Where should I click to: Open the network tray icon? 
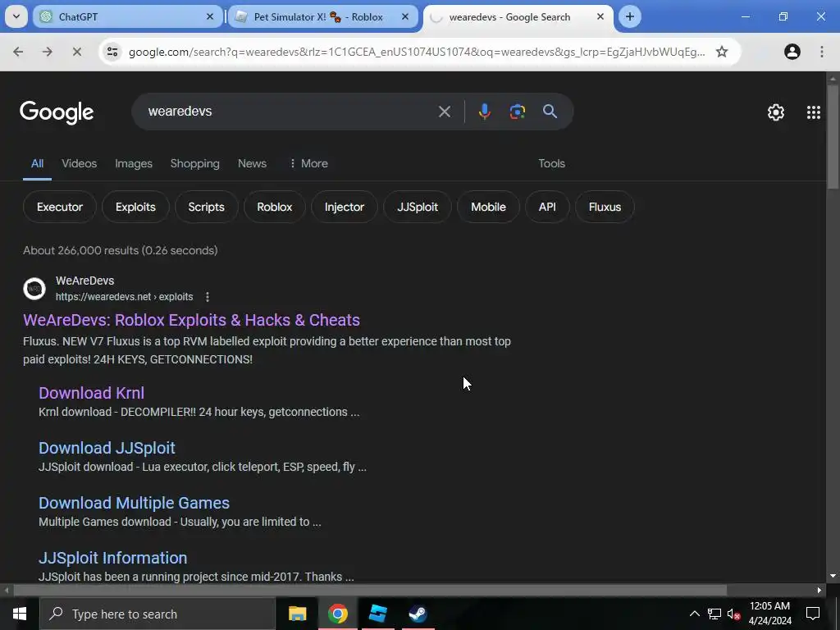714,614
